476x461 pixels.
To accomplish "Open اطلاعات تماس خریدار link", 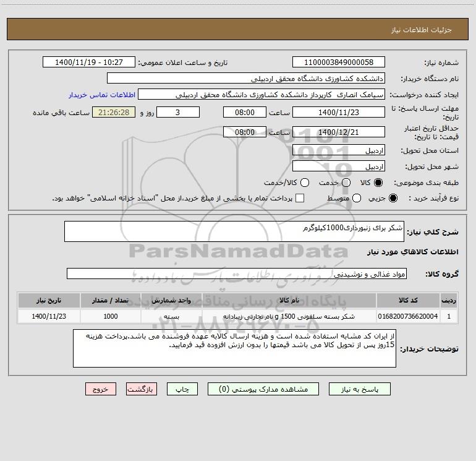I will click(x=102, y=95).
